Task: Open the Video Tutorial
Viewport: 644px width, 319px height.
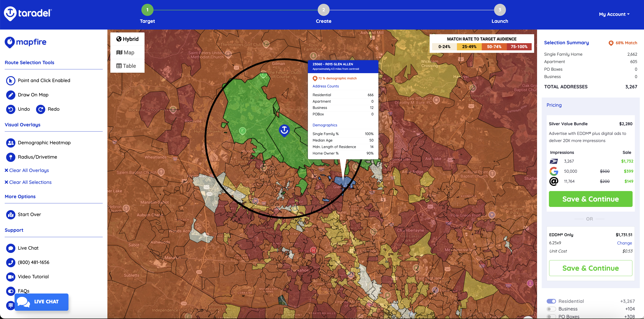Action: pos(11,277)
